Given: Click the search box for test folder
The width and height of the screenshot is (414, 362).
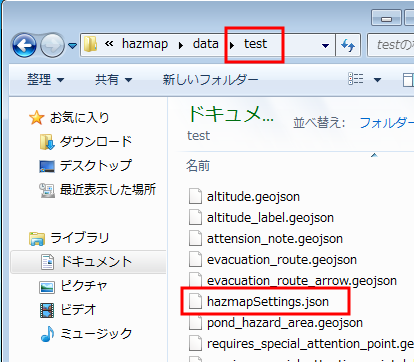Looking at the screenshot, I should pyautogui.click(x=391, y=45).
